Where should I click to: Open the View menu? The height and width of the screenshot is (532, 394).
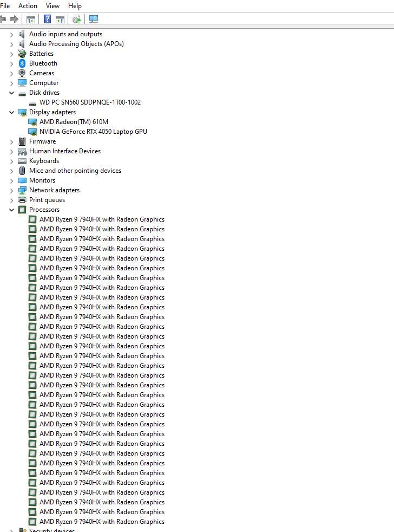point(52,6)
